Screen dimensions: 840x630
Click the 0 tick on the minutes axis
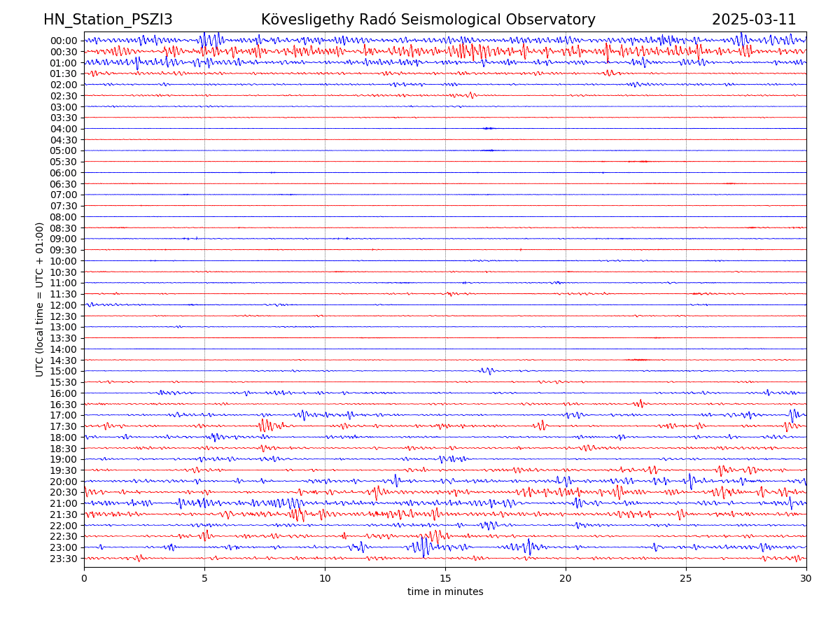(x=84, y=578)
